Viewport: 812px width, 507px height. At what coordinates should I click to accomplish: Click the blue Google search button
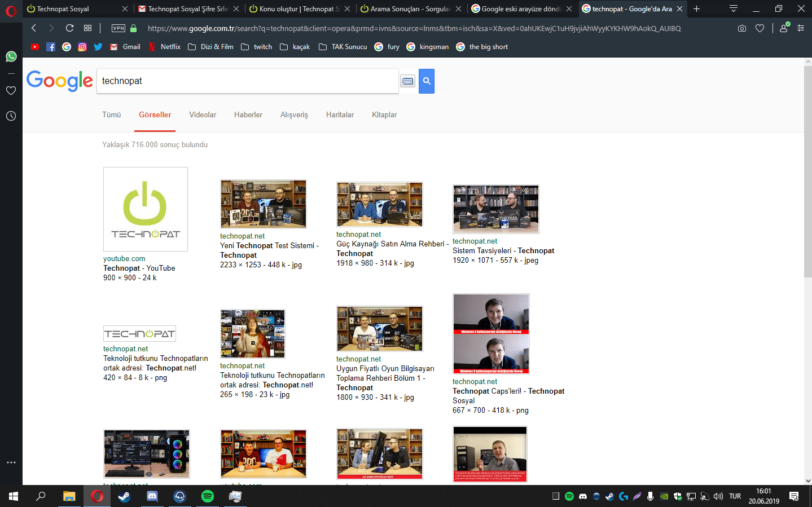427,81
